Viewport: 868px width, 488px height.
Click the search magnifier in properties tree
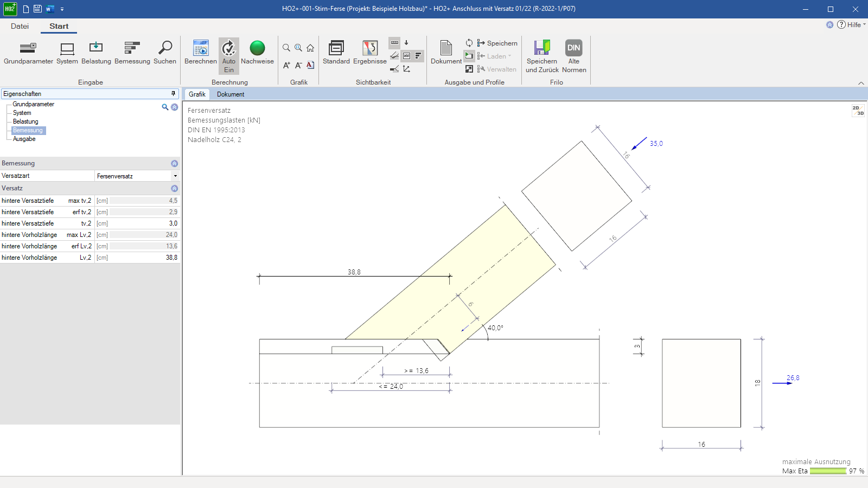pos(165,107)
